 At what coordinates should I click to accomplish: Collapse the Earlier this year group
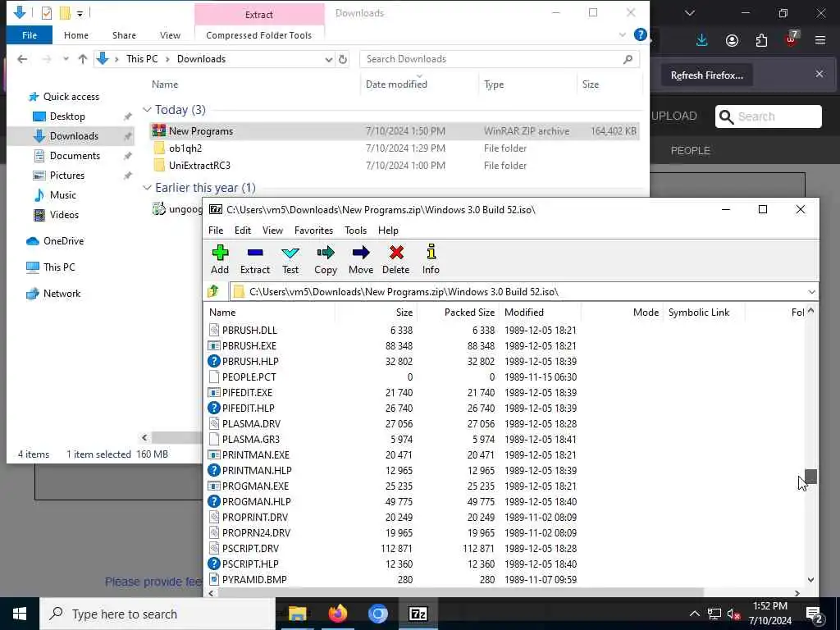[147, 188]
